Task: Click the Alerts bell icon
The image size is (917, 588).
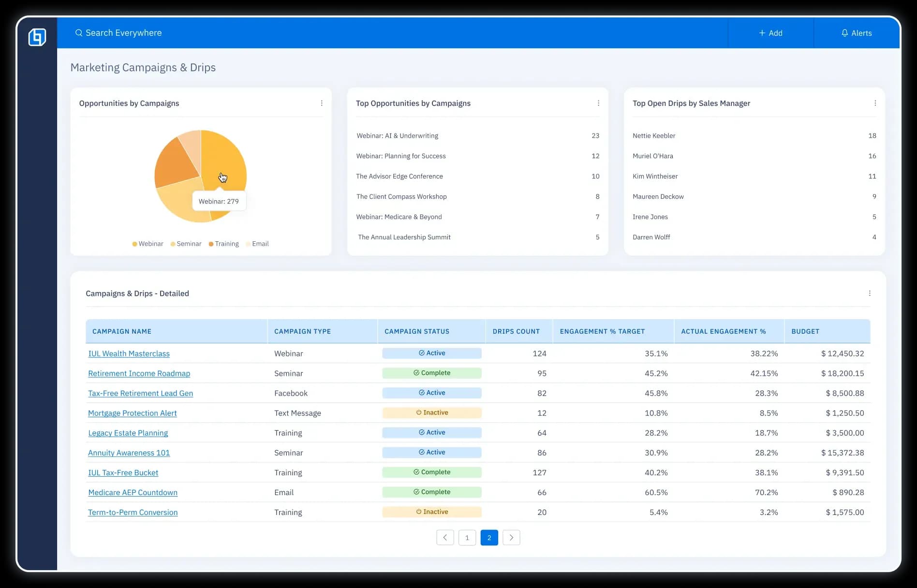Action: click(x=844, y=33)
